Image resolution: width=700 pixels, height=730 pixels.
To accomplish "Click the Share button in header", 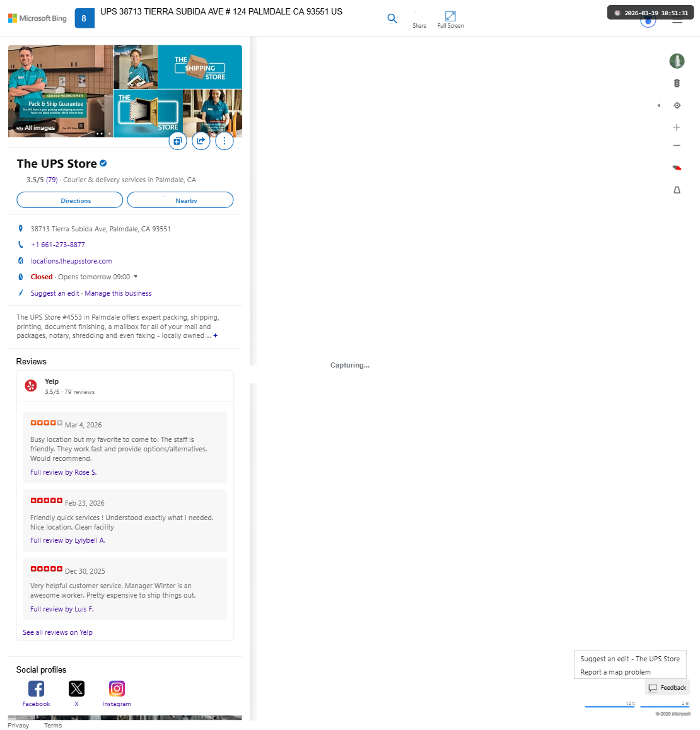I will pos(419,20).
